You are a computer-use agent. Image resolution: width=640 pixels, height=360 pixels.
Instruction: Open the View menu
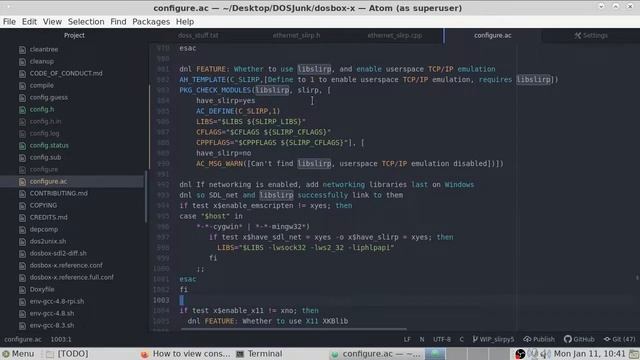(52, 22)
